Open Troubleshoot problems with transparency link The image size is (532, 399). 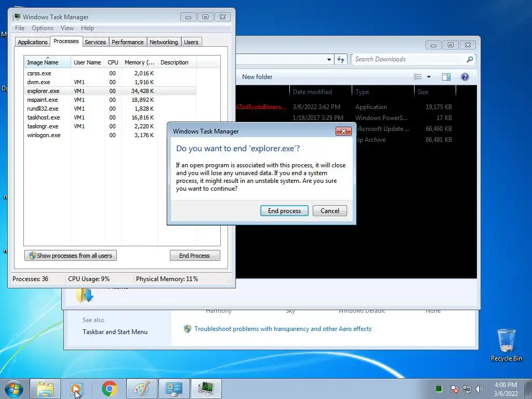coord(283,329)
